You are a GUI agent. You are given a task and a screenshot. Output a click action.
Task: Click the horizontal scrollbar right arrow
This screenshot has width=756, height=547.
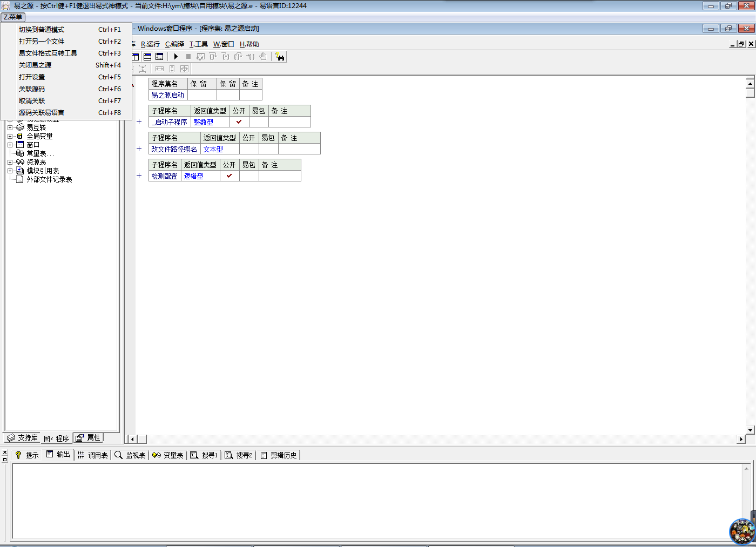(x=741, y=439)
